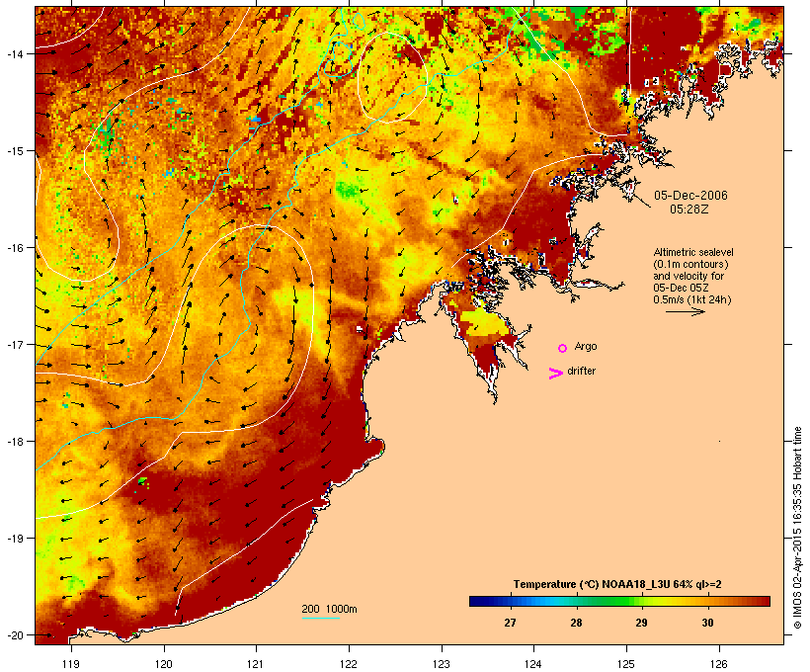The height and width of the screenshot is (672, 810).
Task: Click longitude axis label 126
Action: click(718, 664)
